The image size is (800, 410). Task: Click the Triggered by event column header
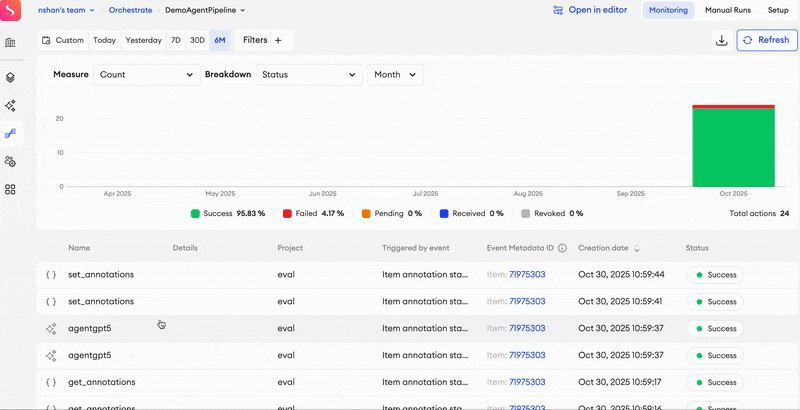(416, 248)
